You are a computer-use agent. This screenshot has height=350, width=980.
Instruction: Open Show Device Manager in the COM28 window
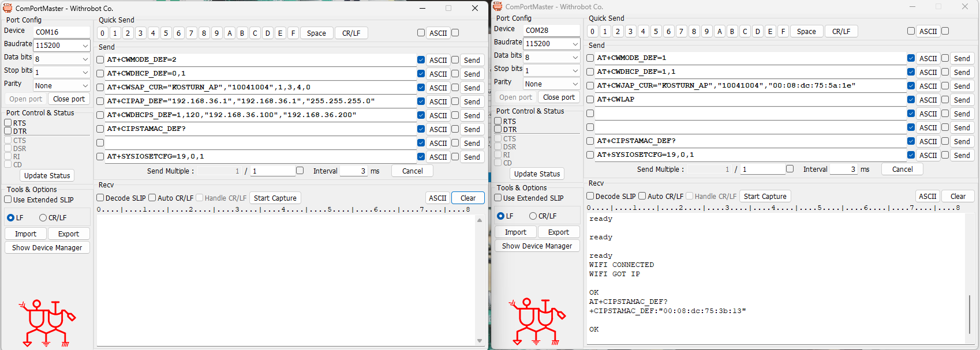(537, 246)
